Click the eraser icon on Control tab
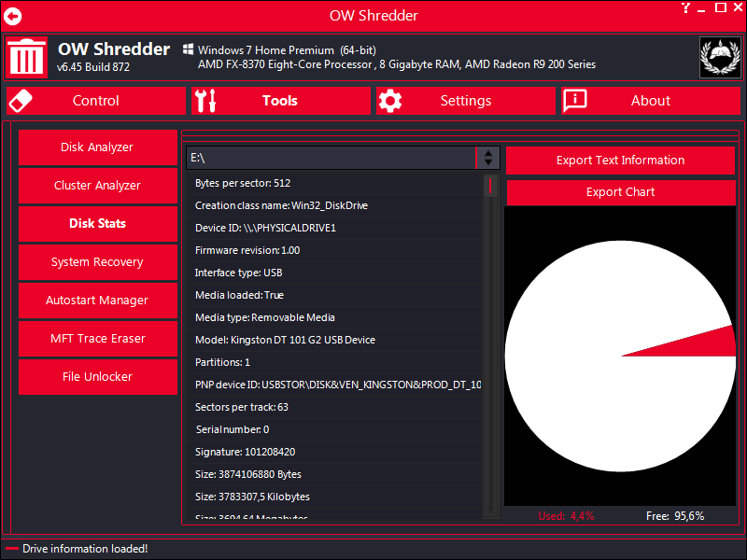 coord(21,101)
